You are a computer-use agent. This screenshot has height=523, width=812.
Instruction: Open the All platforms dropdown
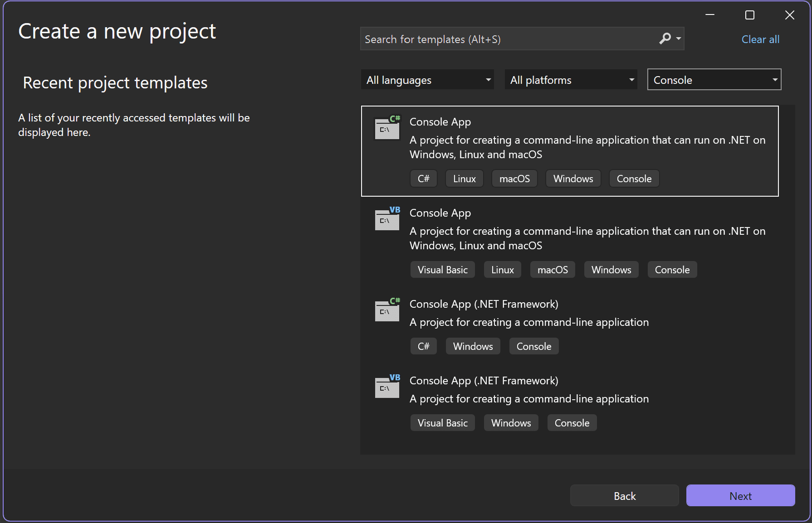570,79
